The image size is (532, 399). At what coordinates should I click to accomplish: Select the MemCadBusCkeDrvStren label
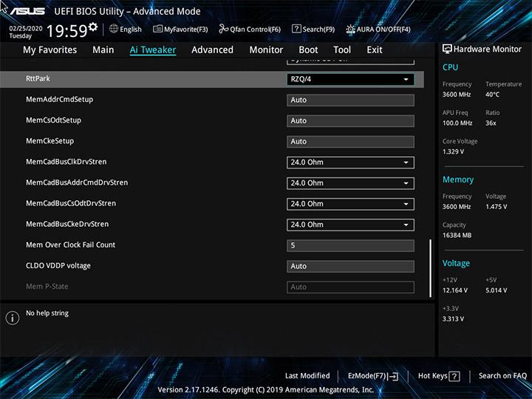pos(67,224)
